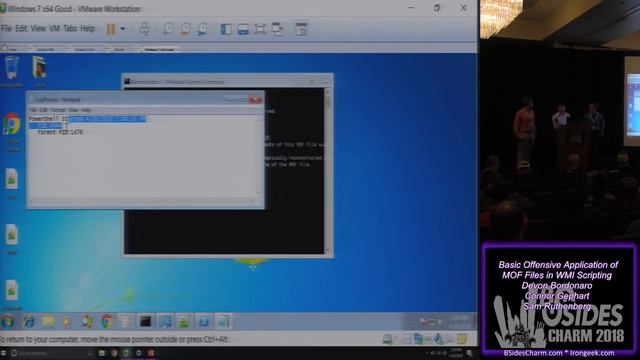
Task: Click the Notepad horizontal scrollbar
Action: [x=143, y=200]
